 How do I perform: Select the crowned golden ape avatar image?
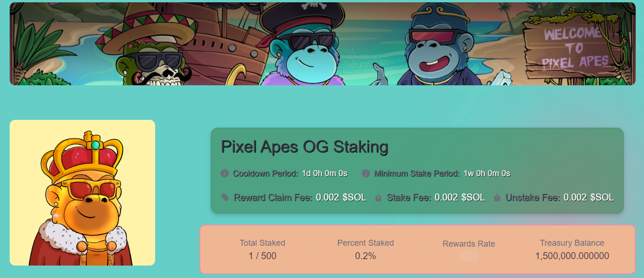pyautogui.click(x=82, y=194)
